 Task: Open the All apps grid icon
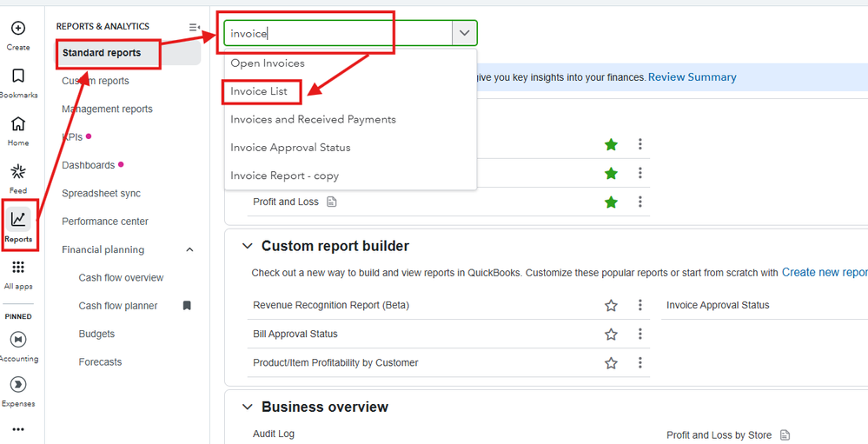coord(18,268)
